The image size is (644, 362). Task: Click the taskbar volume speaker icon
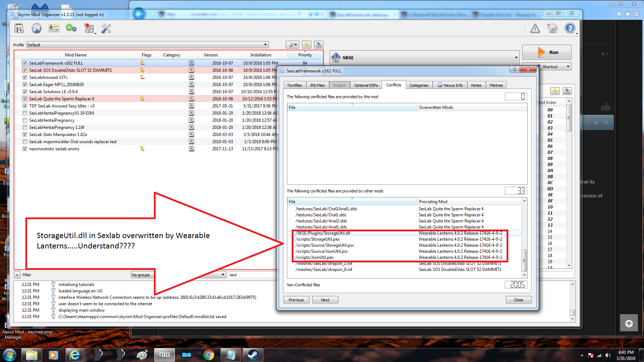608,355
